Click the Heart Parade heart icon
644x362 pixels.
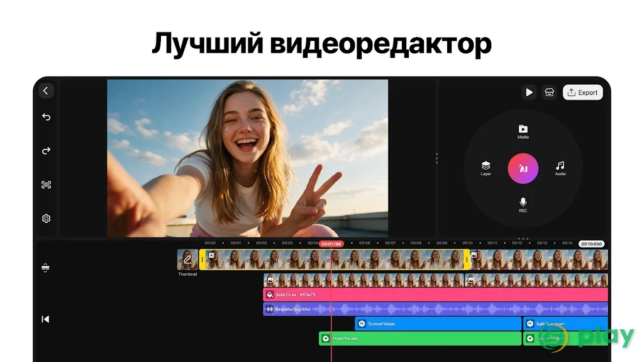click(x=326, y=339)
